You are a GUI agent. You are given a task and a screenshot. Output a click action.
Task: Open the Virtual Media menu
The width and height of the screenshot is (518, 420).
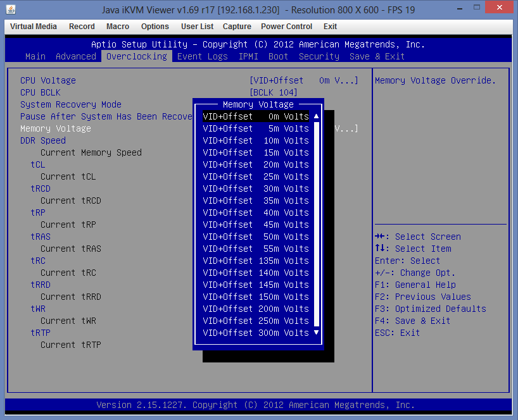34,27
